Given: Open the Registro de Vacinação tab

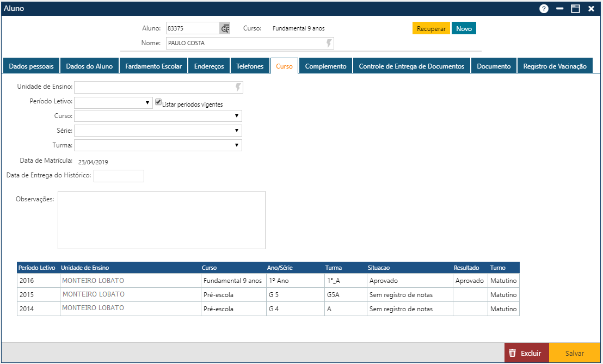Looking at the screenshot, I should [x=555, y=66].
